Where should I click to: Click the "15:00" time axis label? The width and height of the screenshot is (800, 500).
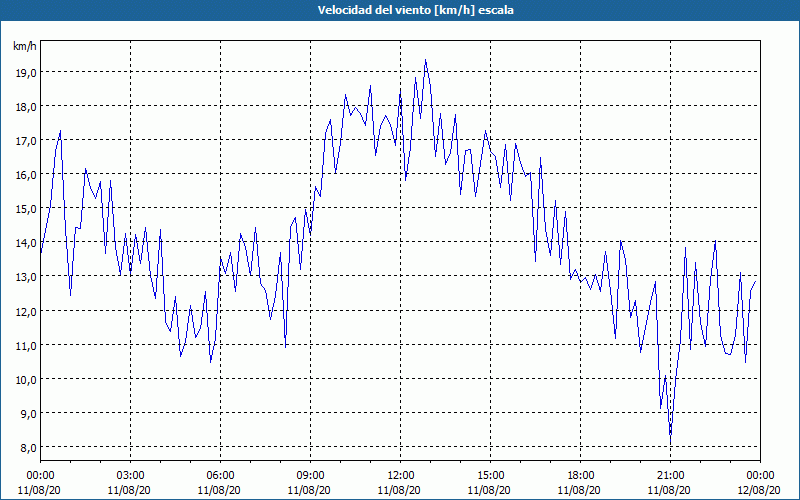pyautogui.click(x=490, y=476)
